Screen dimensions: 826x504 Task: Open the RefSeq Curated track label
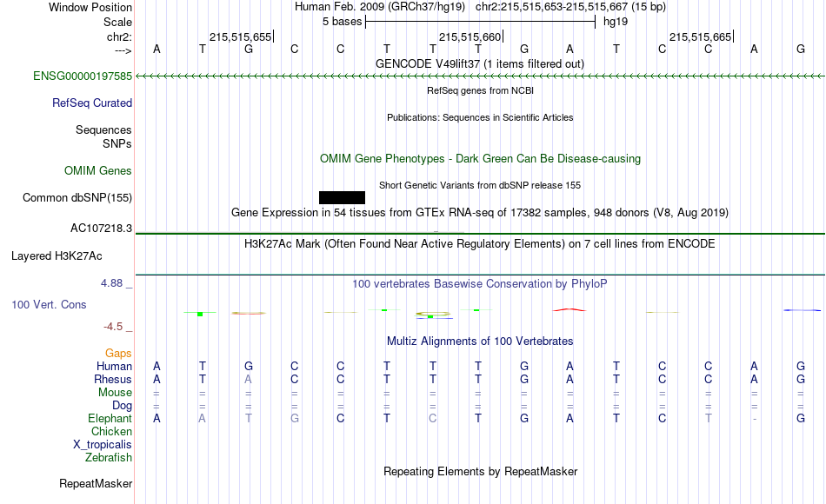92,103
